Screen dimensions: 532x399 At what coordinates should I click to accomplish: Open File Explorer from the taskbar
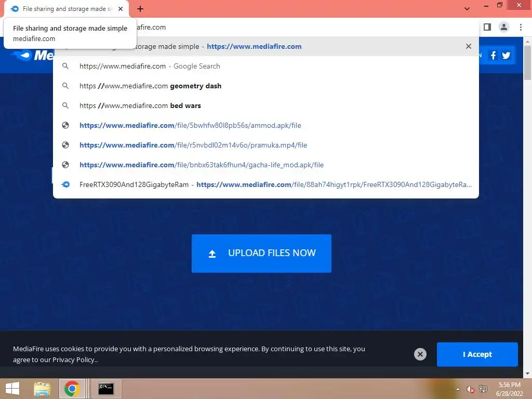pos(42,389)
